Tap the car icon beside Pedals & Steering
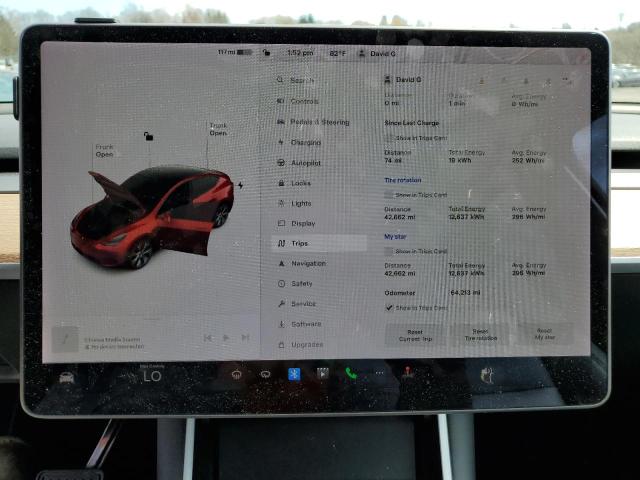 (x=281, y=122)
